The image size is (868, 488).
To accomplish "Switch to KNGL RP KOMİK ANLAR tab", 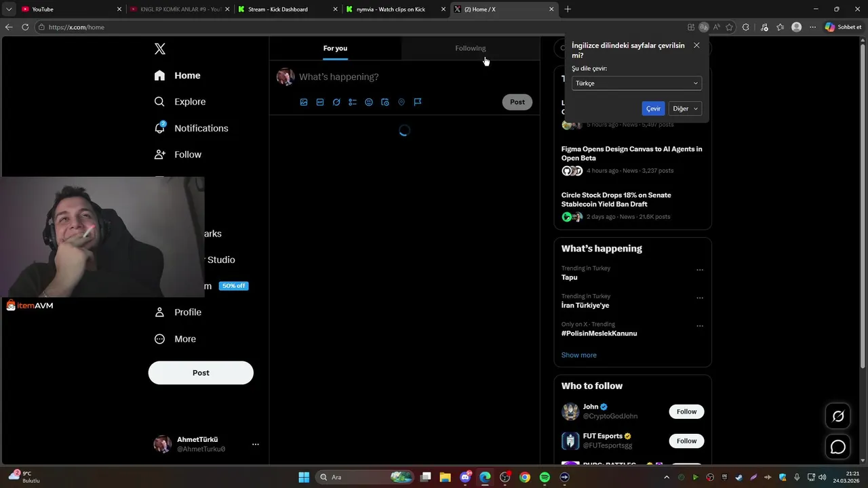I will (x=180, y=9).
